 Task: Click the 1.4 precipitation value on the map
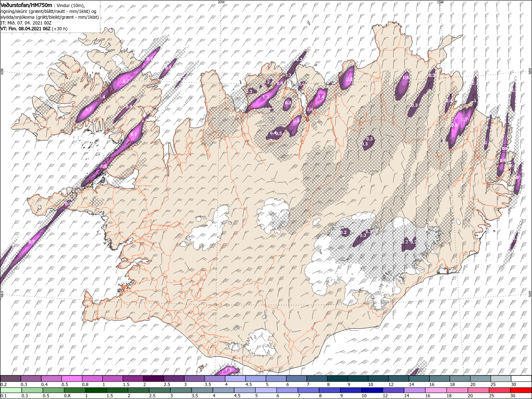pos(321,97)
